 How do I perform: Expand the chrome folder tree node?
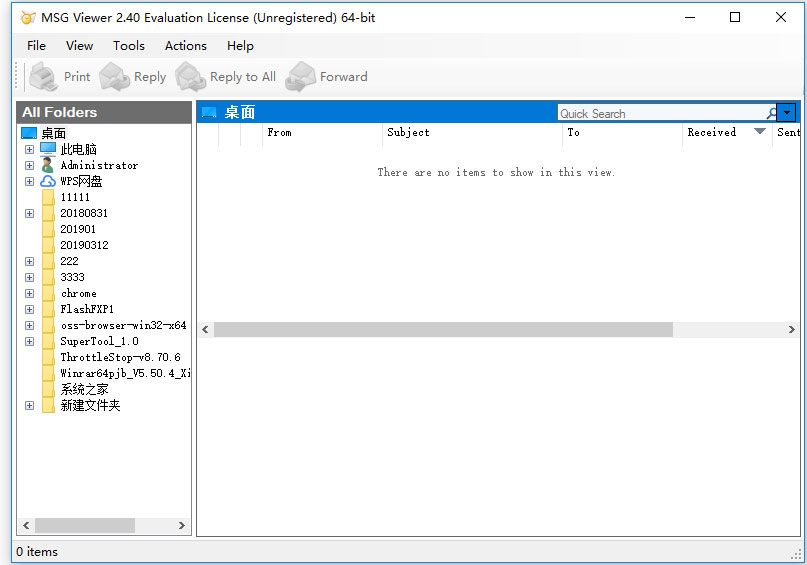(x=29, y=293)
